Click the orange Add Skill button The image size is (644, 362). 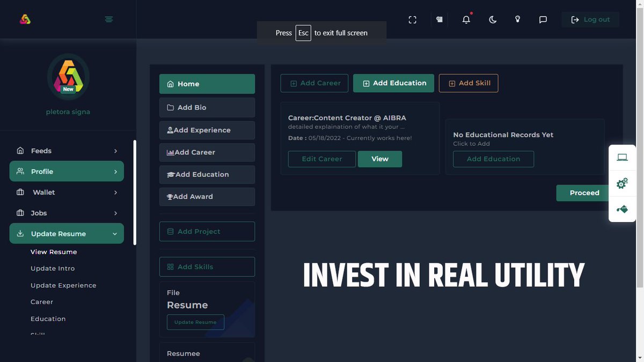click(x=469, y=83)
